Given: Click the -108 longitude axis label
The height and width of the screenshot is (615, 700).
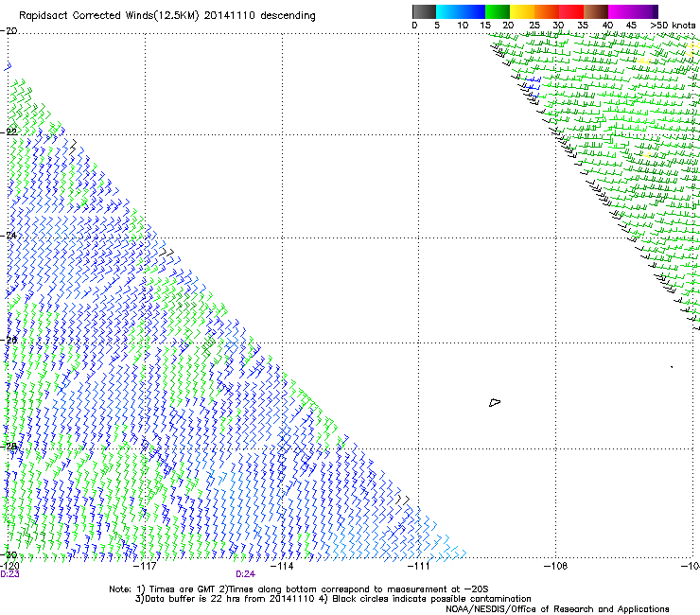Looking at the screenshot, I should click(x=556, y=566).
